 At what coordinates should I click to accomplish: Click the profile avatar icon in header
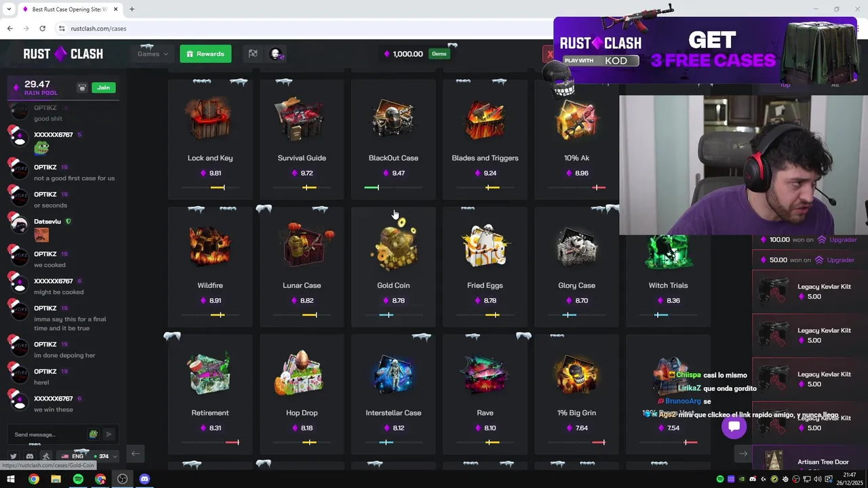[x=276, y=54]
